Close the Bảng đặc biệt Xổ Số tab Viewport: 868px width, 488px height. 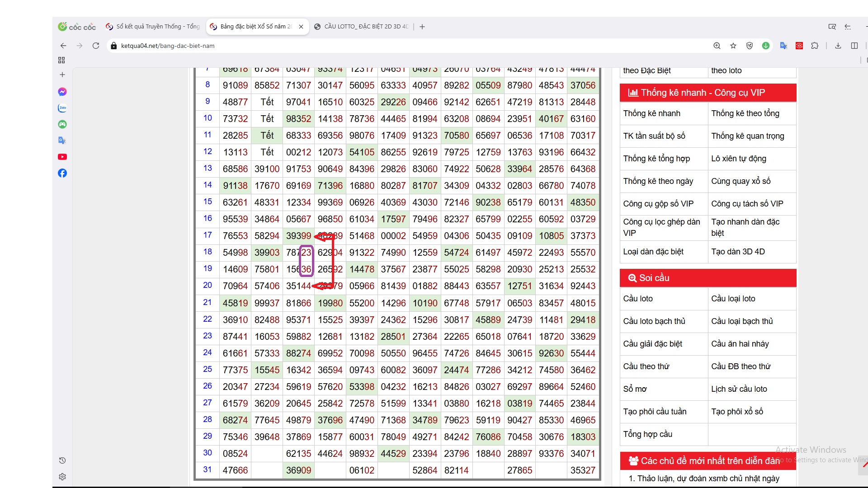(301, 27)
